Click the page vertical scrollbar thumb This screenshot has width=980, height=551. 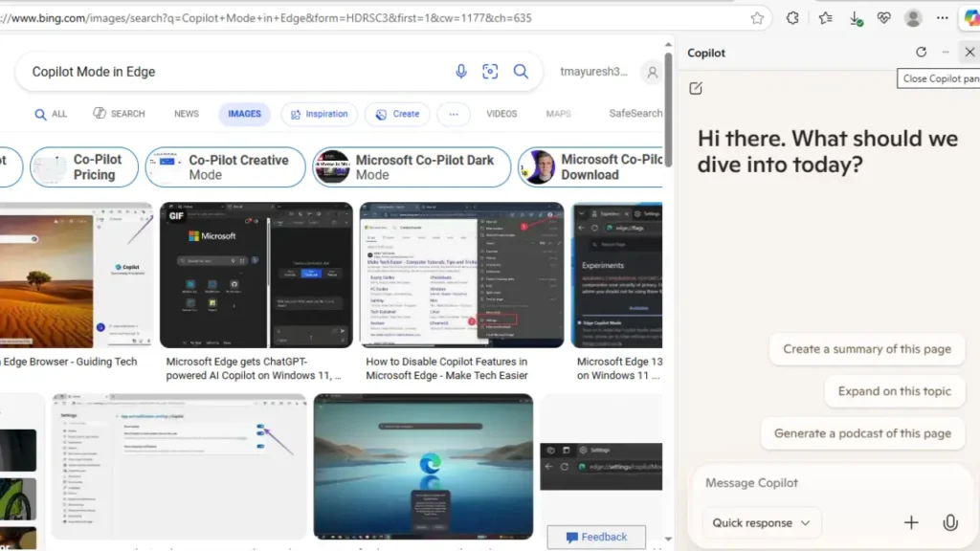point(668,109)
